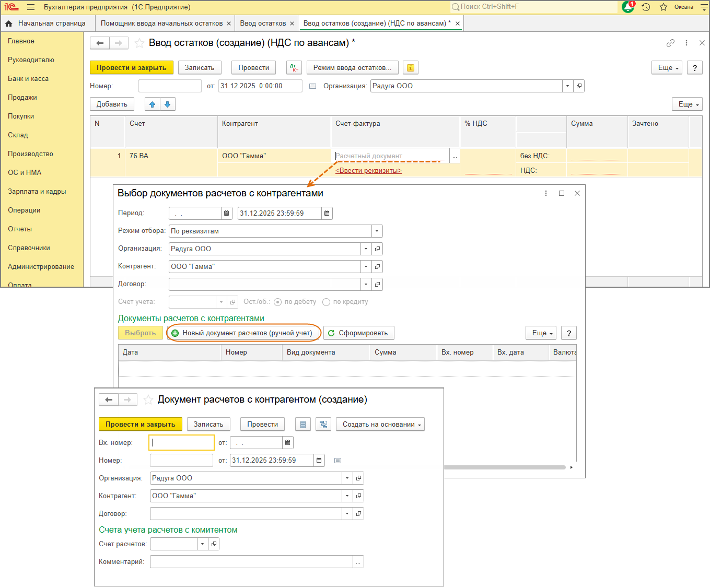The width and height of the screenshot is (710, 588).
Task: Click structure of subordination icon
Action: pos(323,425)
